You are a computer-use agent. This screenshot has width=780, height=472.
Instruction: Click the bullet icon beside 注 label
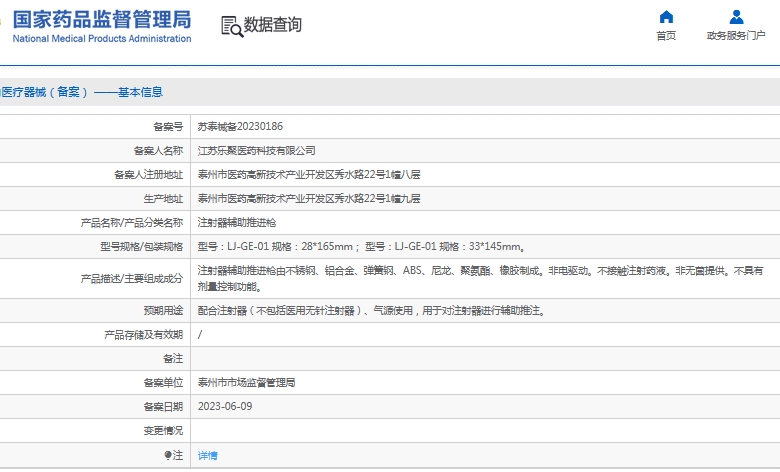[x=168, y=455]
